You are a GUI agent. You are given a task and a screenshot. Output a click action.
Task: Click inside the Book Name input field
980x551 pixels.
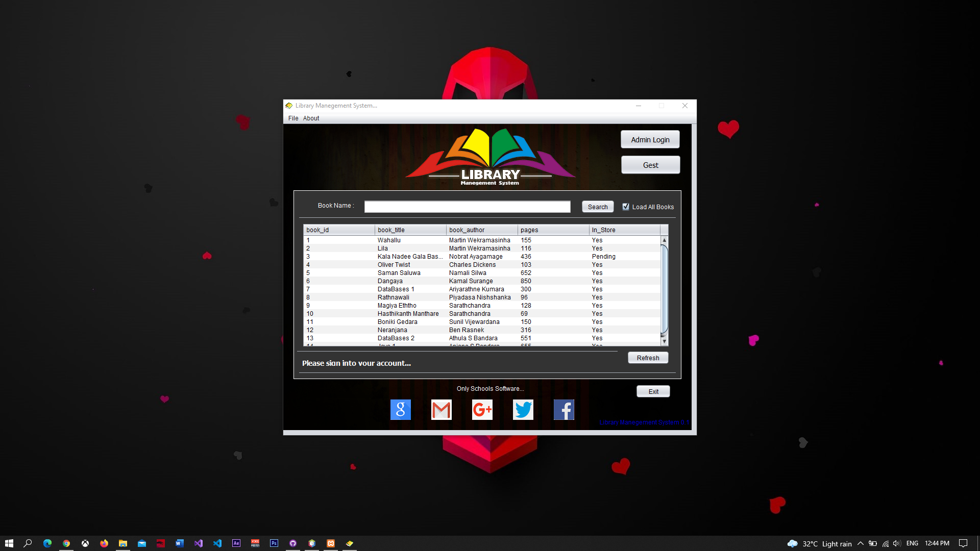click(467, 206)
